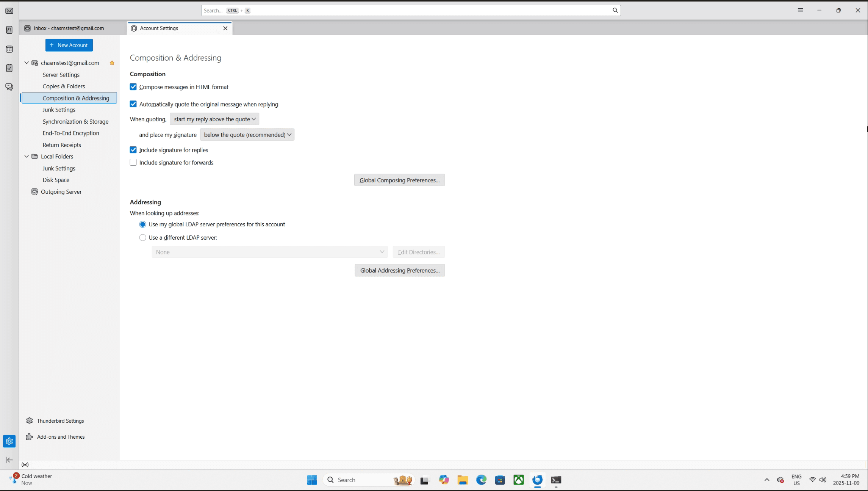Viewport: 868px width, 491px height.
Task: Open the Thunderbird hamburger app menu
Action: click(x=800, y=11)
